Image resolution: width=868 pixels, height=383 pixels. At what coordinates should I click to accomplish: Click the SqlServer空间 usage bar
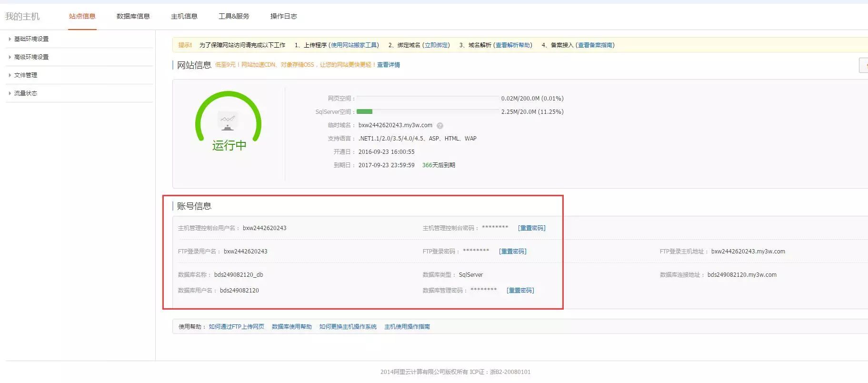coord(428,111)
